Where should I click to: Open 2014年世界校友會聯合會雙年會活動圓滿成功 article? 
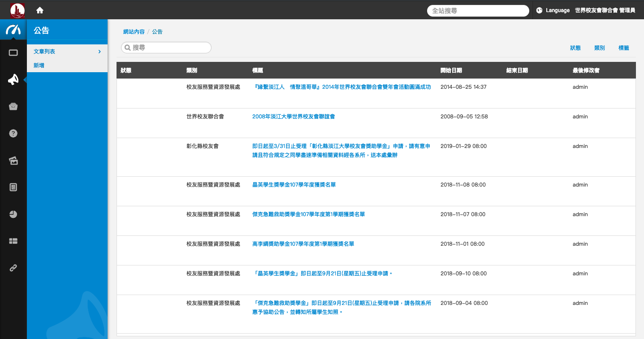(x=342, y=87)
